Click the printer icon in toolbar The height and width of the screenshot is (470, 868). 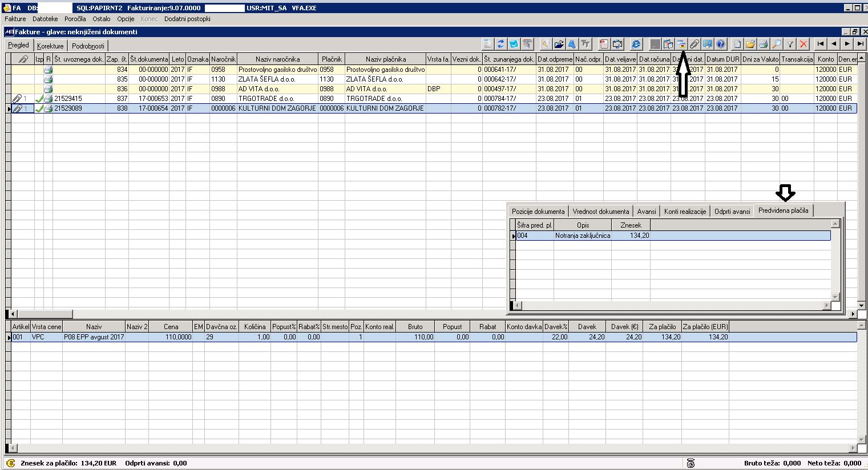[763, 44]
